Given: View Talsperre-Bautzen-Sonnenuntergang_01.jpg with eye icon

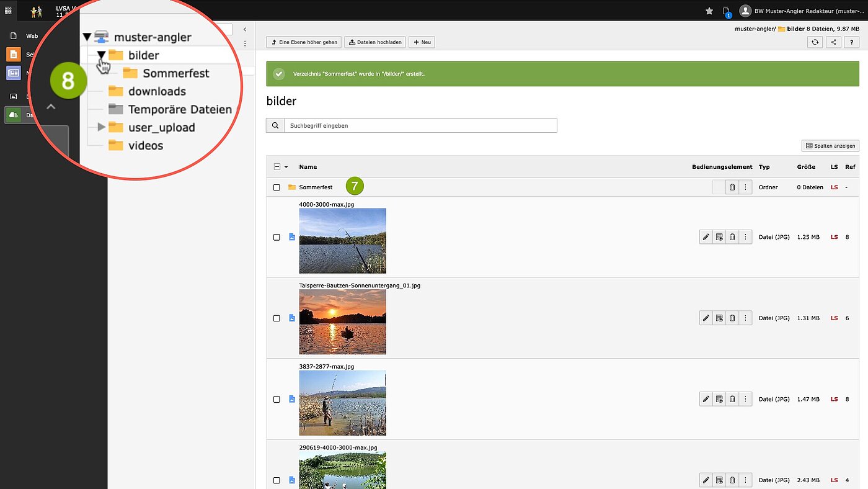Looking at the screenshot, I should pyautogui.click(x=719, y=318).
